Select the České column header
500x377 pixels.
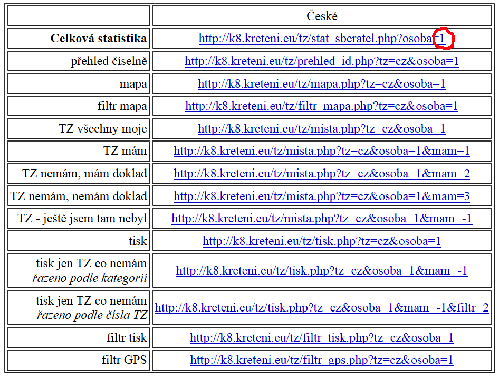click(322, 16)
